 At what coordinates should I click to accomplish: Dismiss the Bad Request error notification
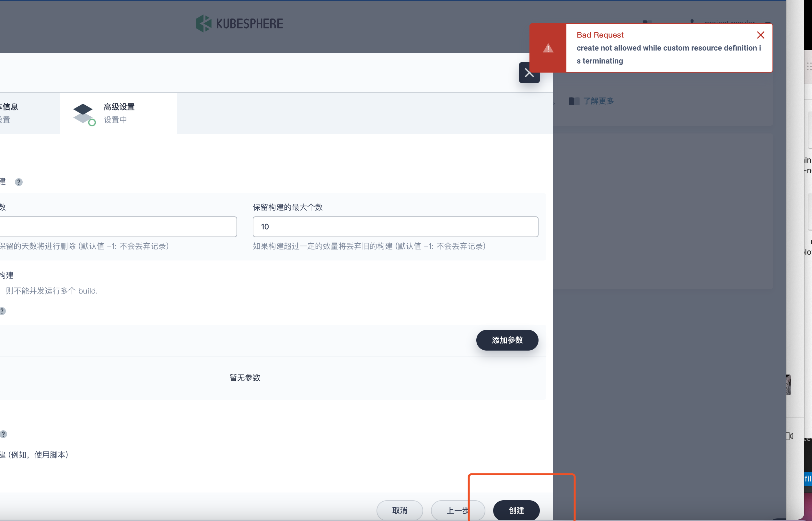[760, 35]
